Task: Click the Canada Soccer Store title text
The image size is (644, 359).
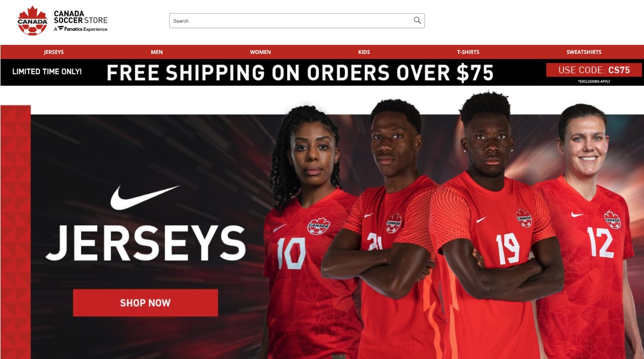Action: pos(81,17)
